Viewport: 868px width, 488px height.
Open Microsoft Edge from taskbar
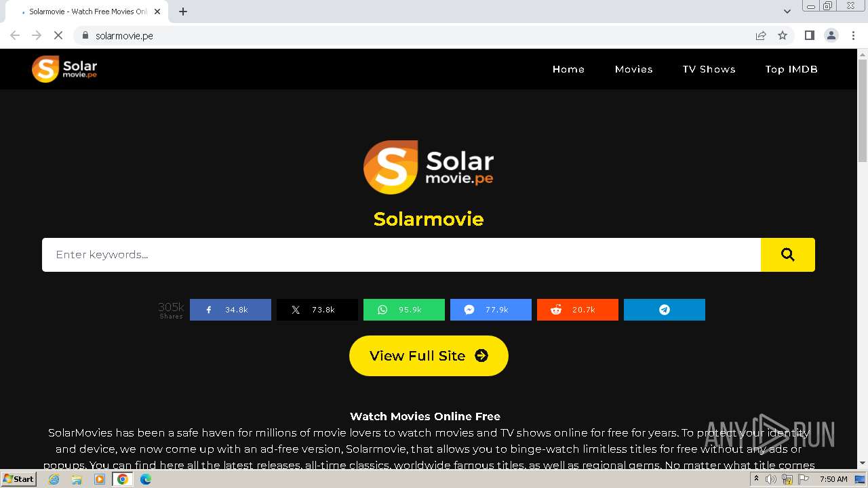146,479
